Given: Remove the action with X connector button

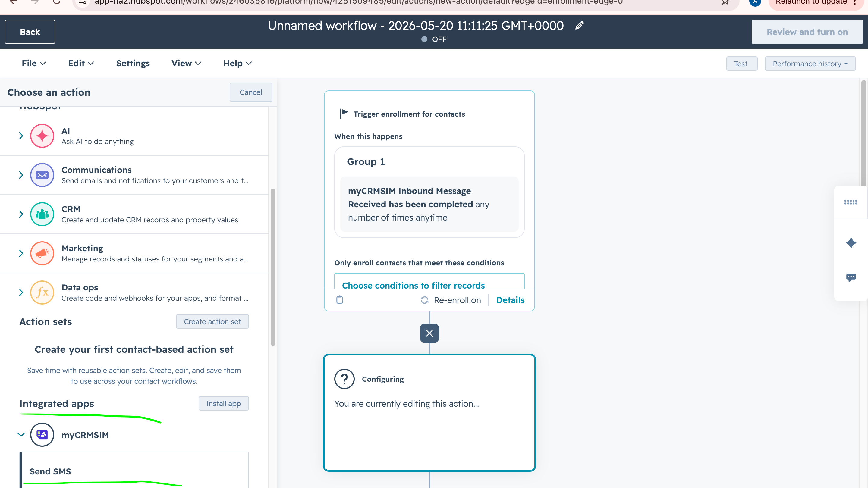Looking at the screenshot, I should click(429, 333).
